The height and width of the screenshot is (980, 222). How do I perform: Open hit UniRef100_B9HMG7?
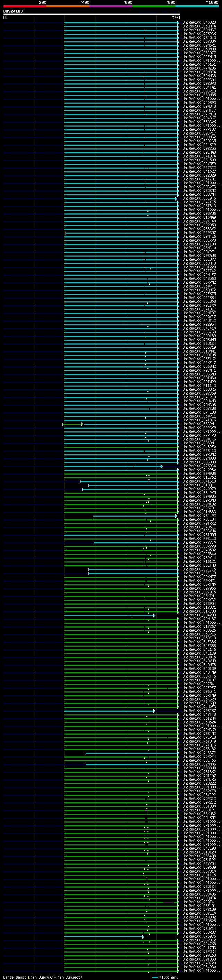point(199,30)
